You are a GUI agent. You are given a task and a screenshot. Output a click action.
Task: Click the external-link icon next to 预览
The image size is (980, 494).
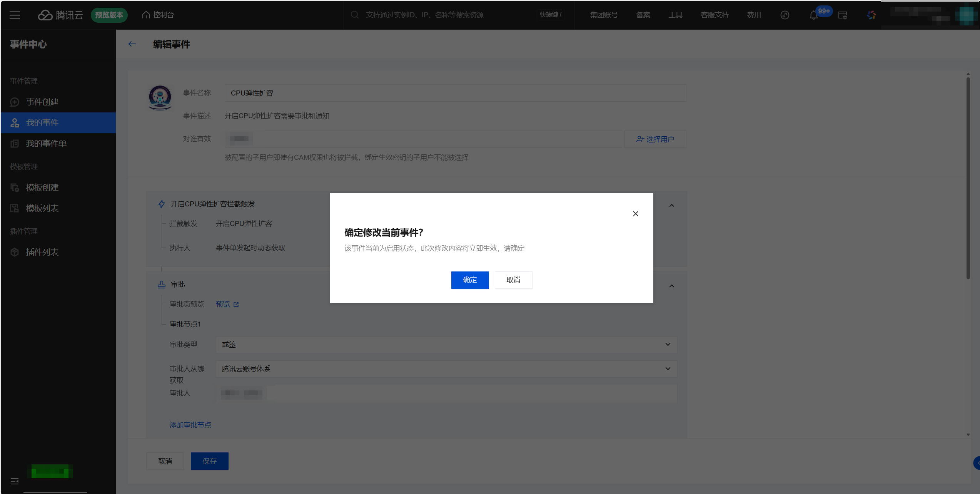[x=236, y=305]
